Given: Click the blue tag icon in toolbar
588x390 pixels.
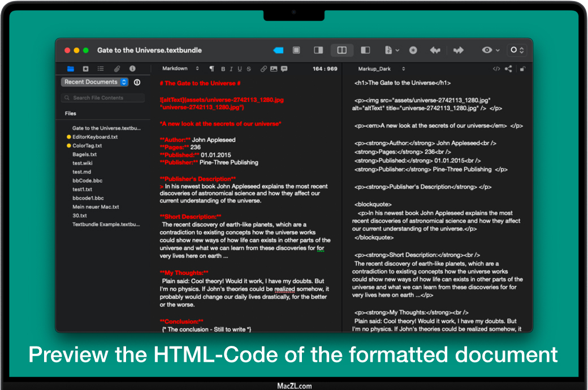Looking at the screenshot, I should 278,50.
